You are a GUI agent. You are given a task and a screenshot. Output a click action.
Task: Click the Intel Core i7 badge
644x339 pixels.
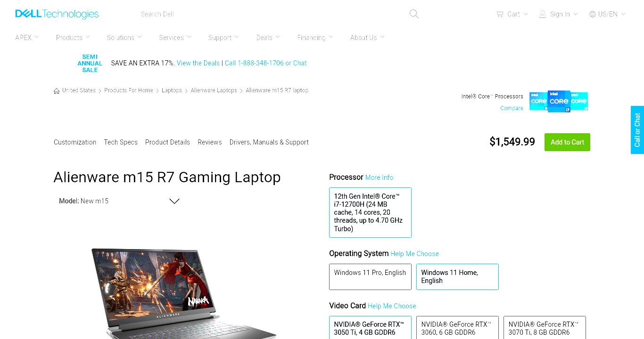pyautogui.click(x=559, y=101)
